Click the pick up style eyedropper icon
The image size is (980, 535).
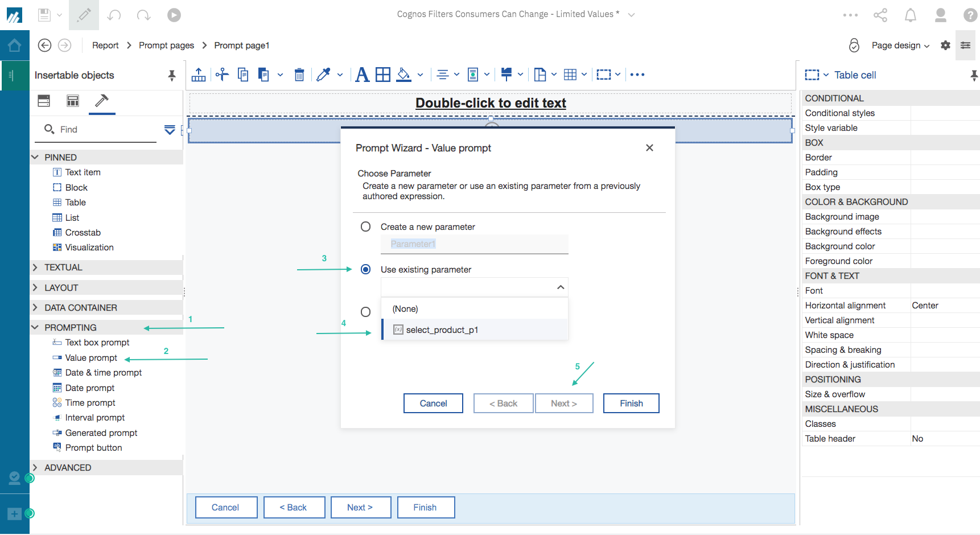[x=323, y=75]
